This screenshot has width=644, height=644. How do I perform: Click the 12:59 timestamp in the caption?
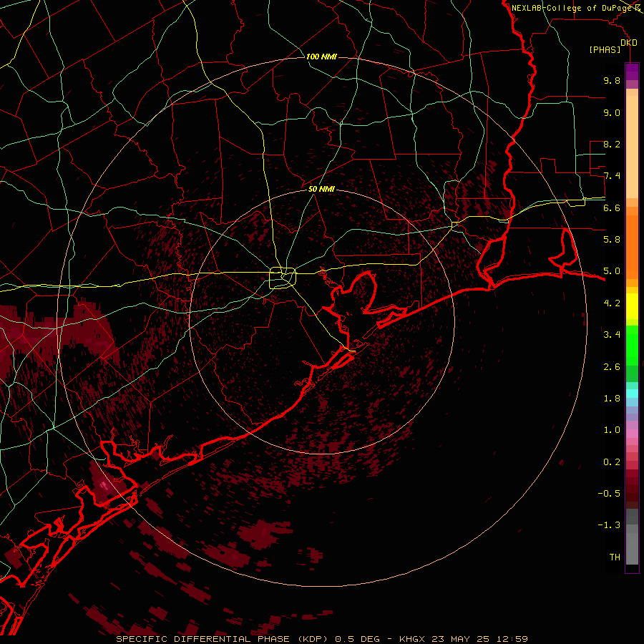[512, 639]
